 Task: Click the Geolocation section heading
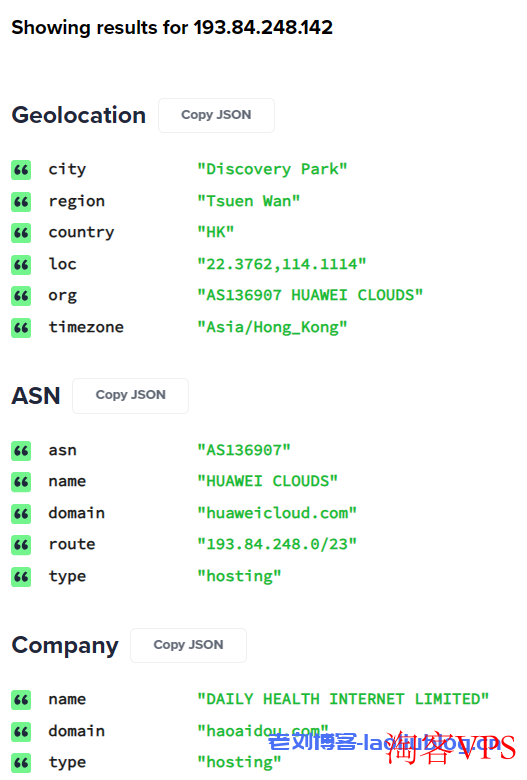click(79, 115)
